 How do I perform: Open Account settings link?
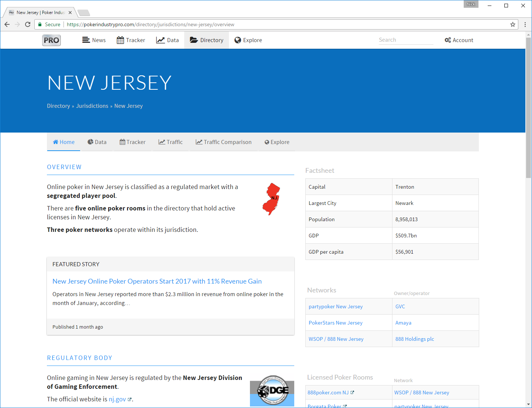point(459,40)
